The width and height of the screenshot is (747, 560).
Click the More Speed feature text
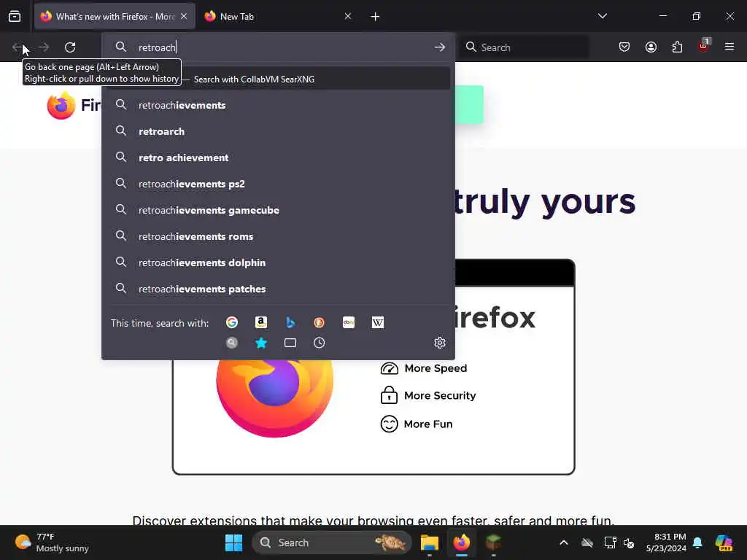[x=436, y=368]
